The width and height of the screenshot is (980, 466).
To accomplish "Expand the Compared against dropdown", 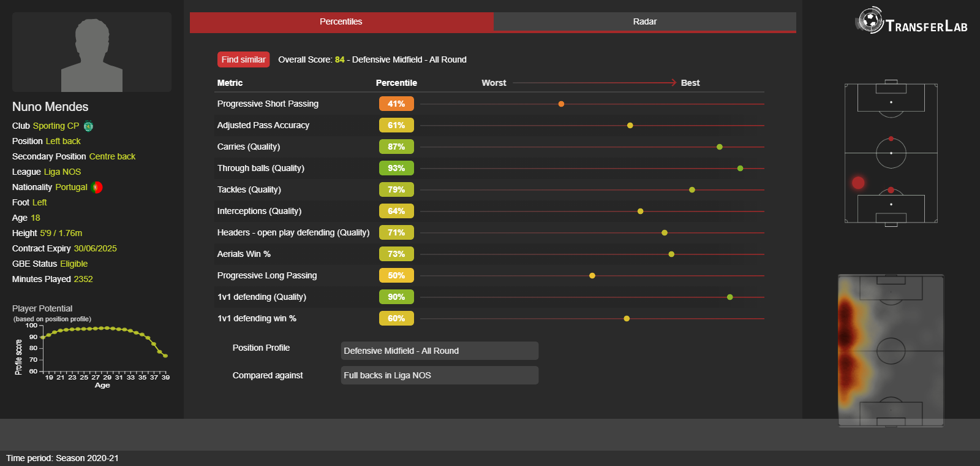I will [x=439, y=375].
